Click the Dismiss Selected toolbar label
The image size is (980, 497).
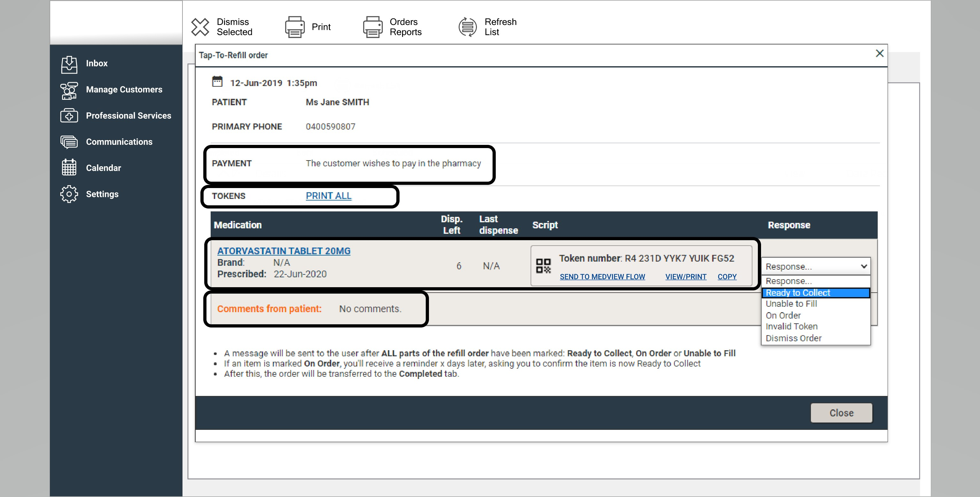pyautogui.click(x=234, y=27)
